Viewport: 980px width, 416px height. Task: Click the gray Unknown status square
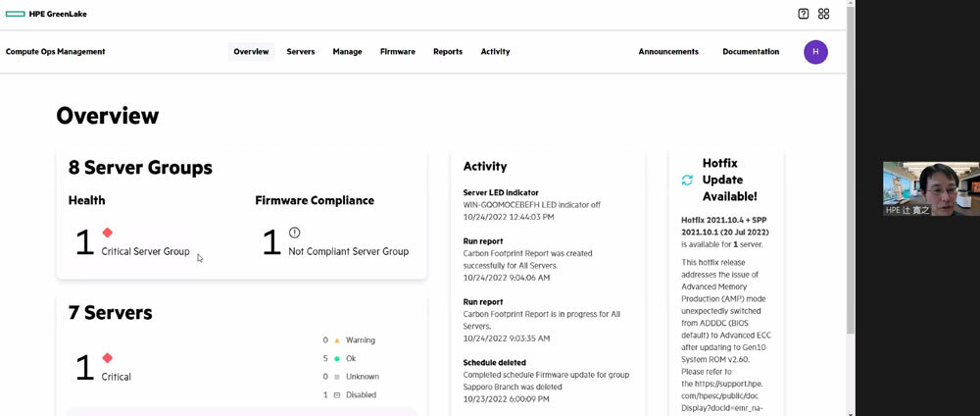point(337,377)
